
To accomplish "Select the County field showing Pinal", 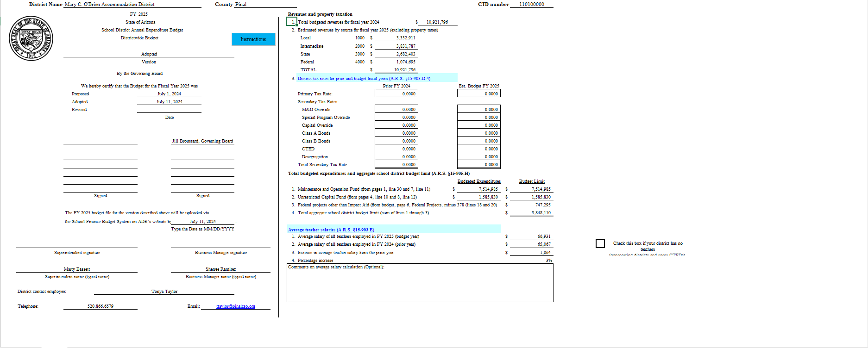I will coord(266,4).
